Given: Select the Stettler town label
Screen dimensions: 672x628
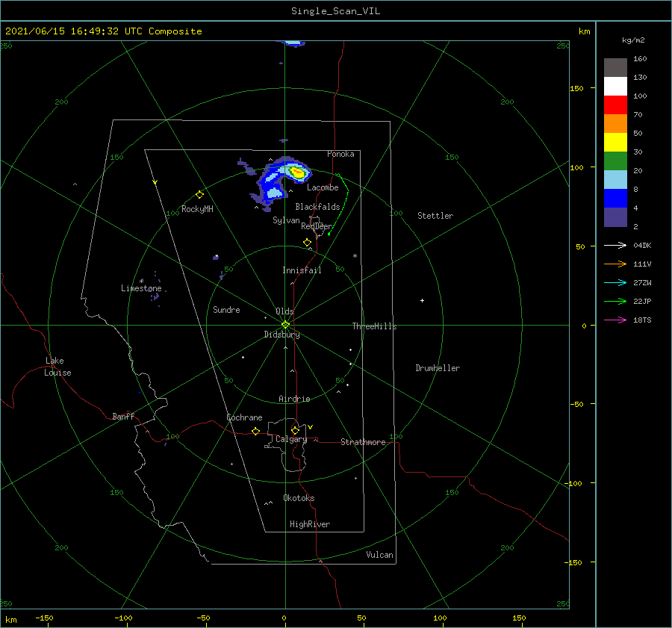Looking at the screenshot, I should 435,216.
